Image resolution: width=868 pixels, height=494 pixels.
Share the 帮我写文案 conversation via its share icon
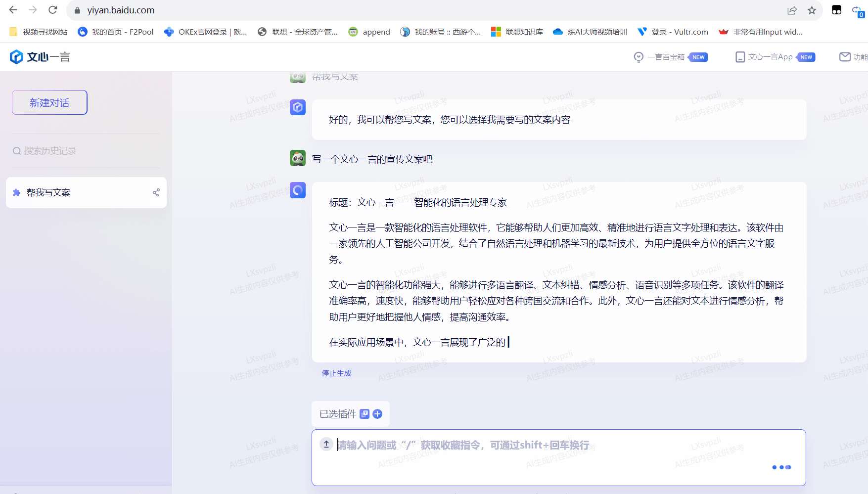156,192
